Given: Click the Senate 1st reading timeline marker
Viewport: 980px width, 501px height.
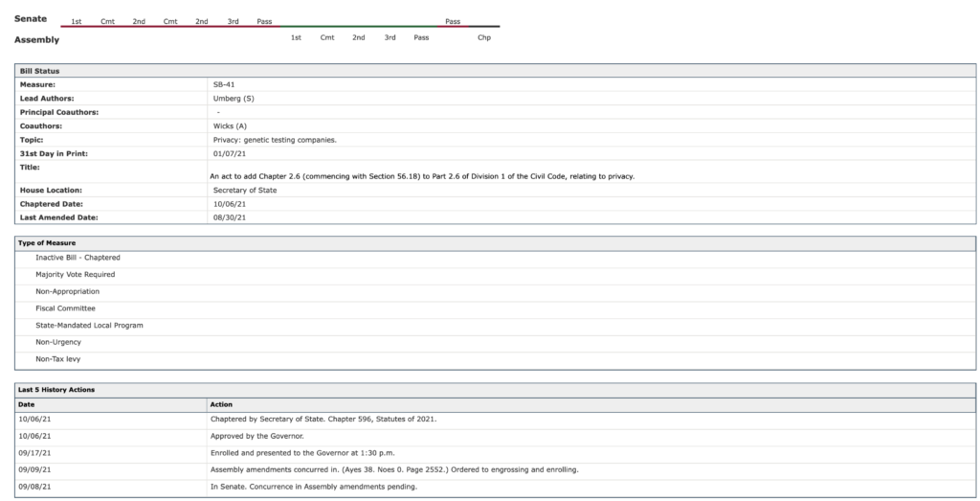Looking at the screenshot, I should tap(76, 21).
